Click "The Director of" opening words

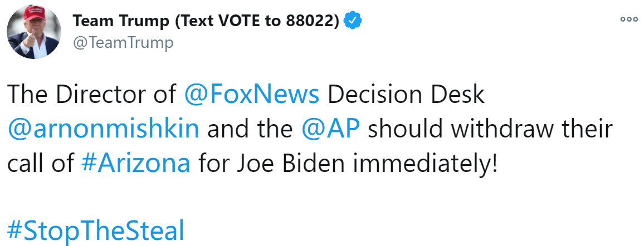tap(91, 94)
